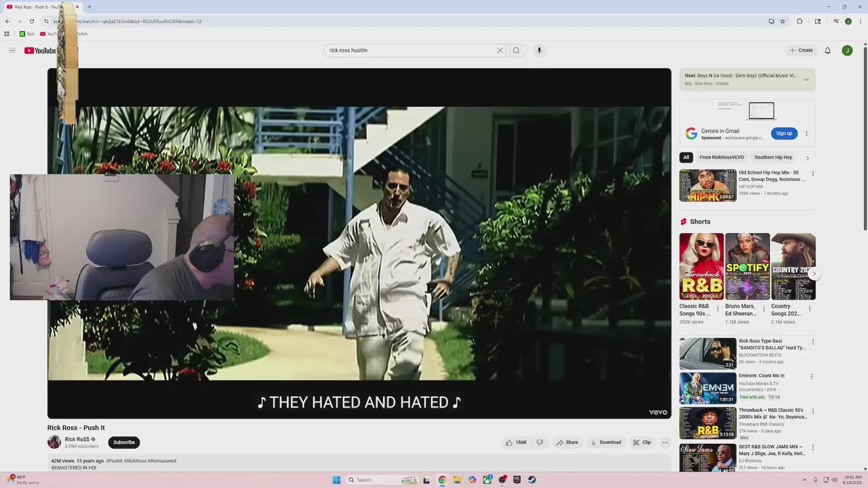Bookmark this page with star icon
868x488 pixels.
783,21
